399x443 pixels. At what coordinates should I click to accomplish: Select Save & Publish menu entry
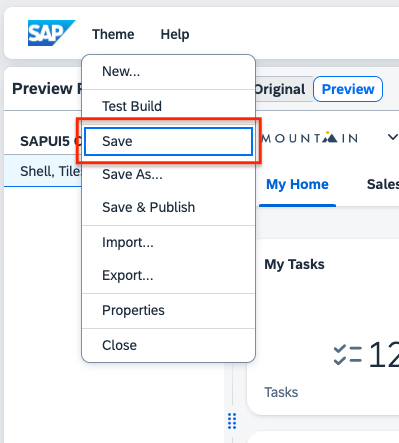(x=168, y=207)
